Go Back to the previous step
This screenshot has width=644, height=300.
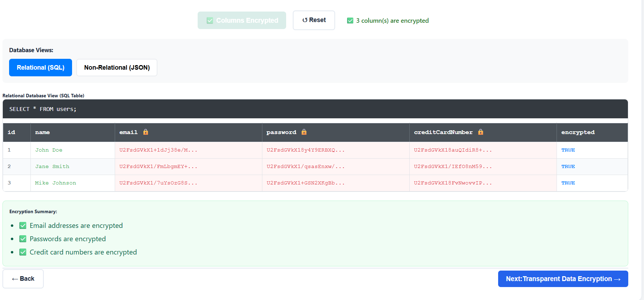click(x=23, y=279)
